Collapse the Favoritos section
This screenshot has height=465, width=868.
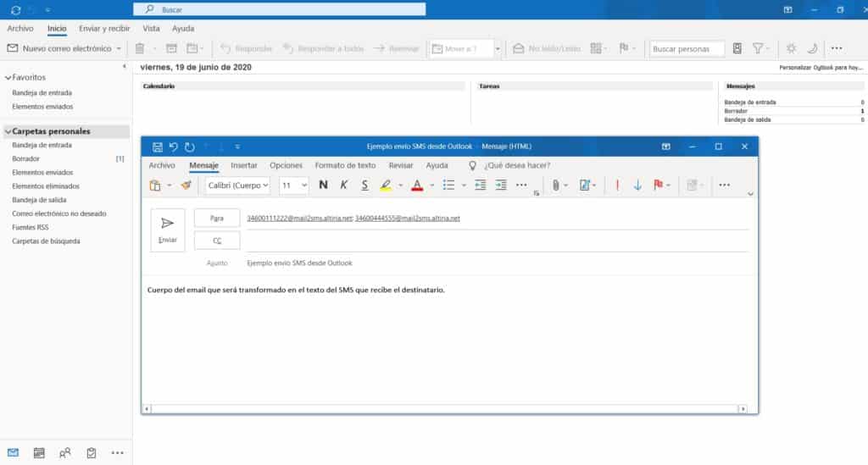coord(8,78)
